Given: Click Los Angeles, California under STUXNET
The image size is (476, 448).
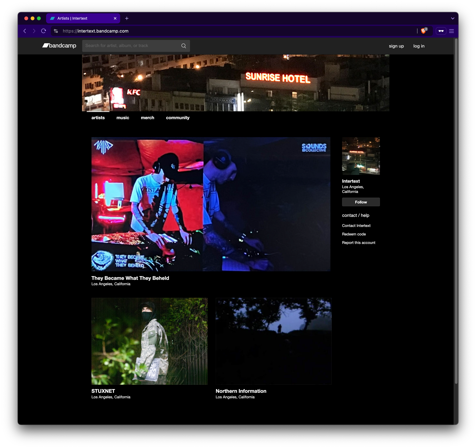Looking at the screenshot, I should point(111,397).
